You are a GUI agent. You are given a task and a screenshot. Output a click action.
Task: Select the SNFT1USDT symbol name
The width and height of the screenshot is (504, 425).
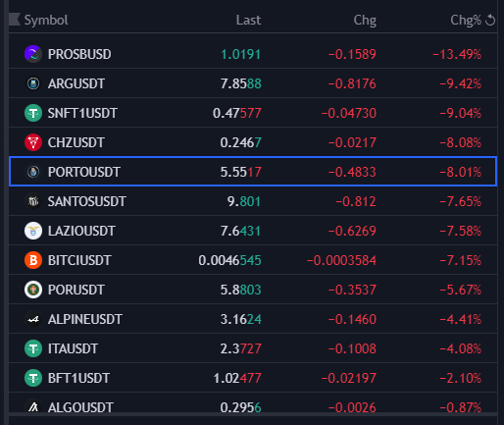click(82, 113)
